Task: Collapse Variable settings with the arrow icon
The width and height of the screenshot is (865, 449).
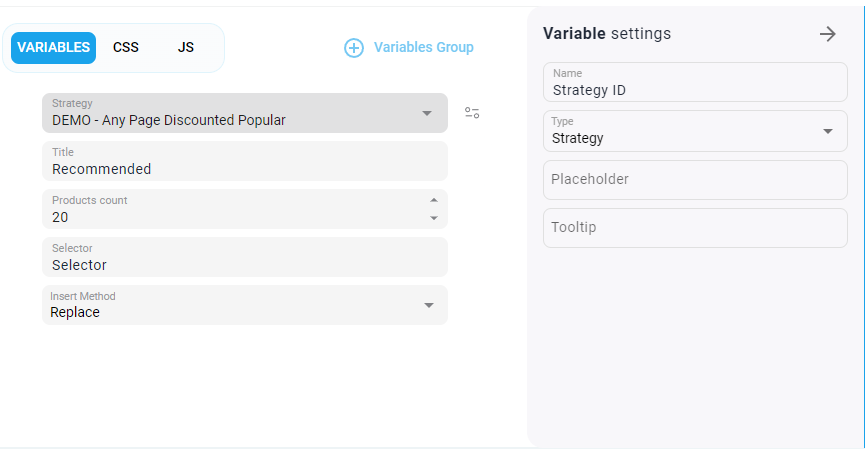Action: [827, 34]
